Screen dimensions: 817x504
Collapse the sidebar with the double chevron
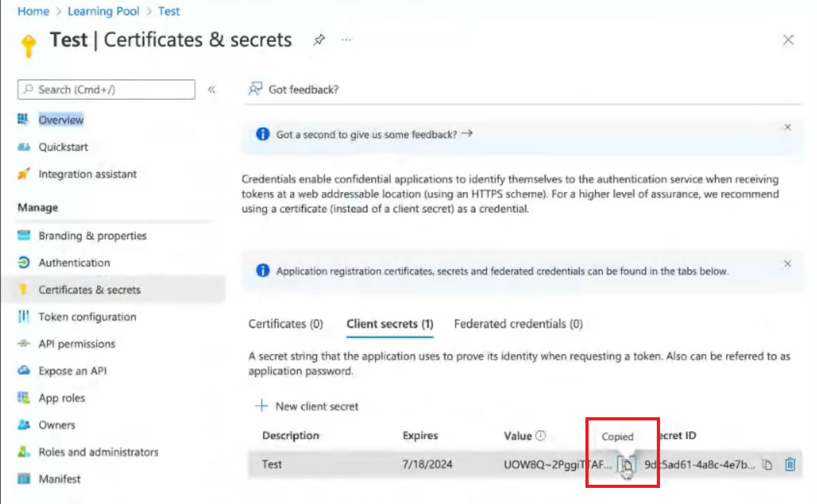(x=212, y=90)
